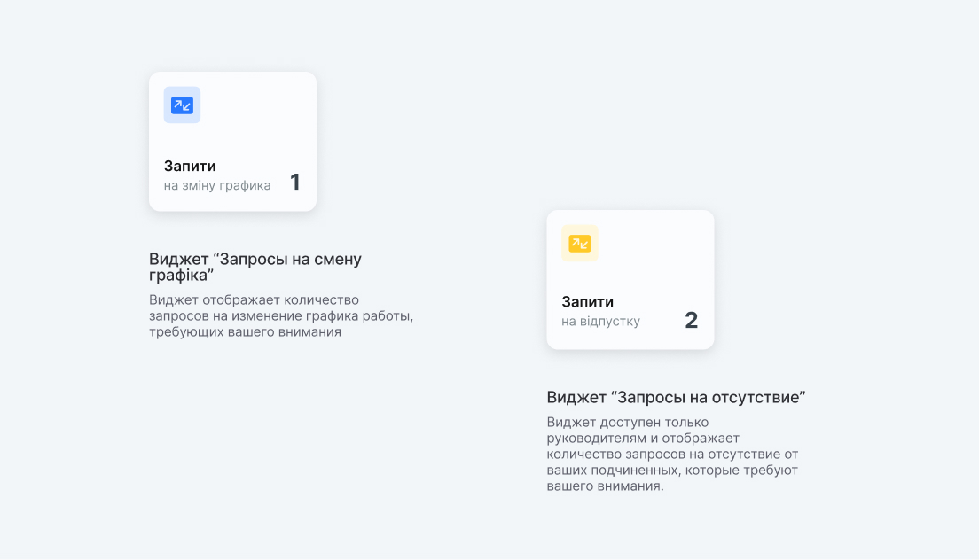This screenshot has height=560, width=979.
Task: Click heading 'Виджет "Запросы на смену графіка"'
Action: coord(255,267)
